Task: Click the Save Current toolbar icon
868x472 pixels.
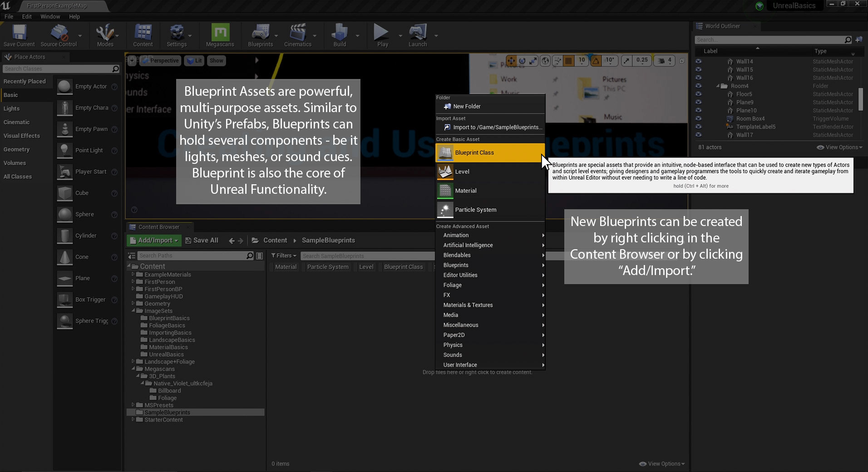Action: click(x=19, y=33)
